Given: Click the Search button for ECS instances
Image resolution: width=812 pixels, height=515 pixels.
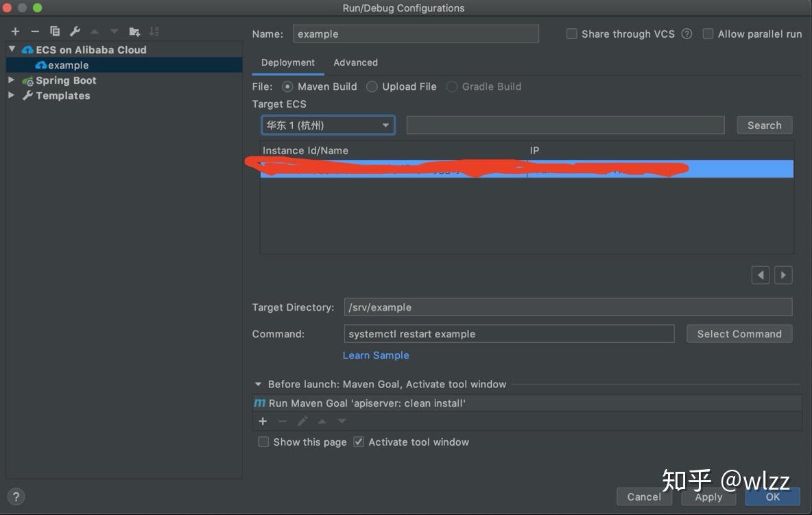Looking at the screenshot, I should pos(765,125).
